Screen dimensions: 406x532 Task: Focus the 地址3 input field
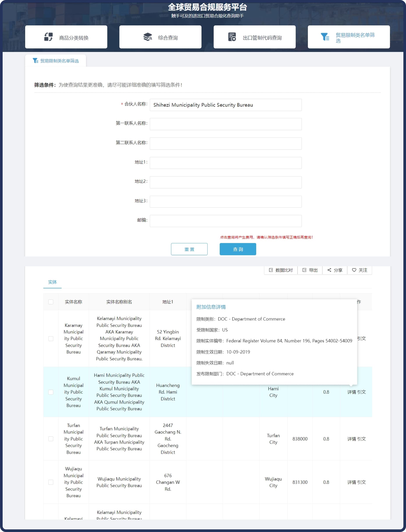pyautogui.click(x=226, y=201)
